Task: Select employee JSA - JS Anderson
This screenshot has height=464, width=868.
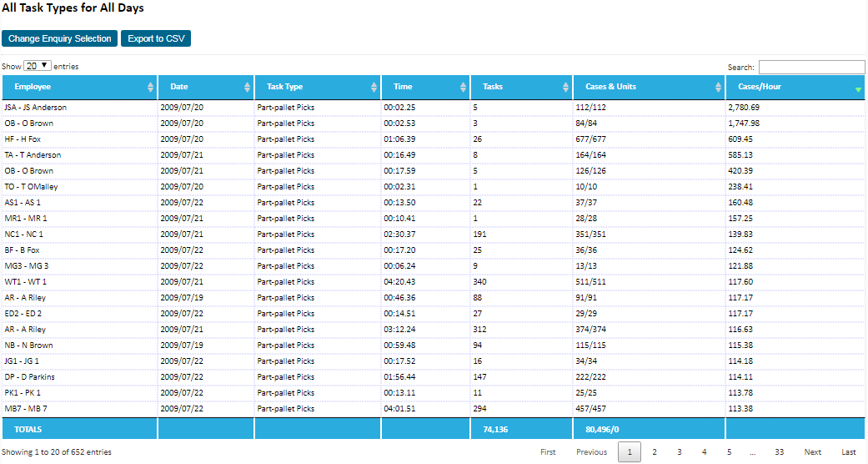Action: click(x=35, y=108)
